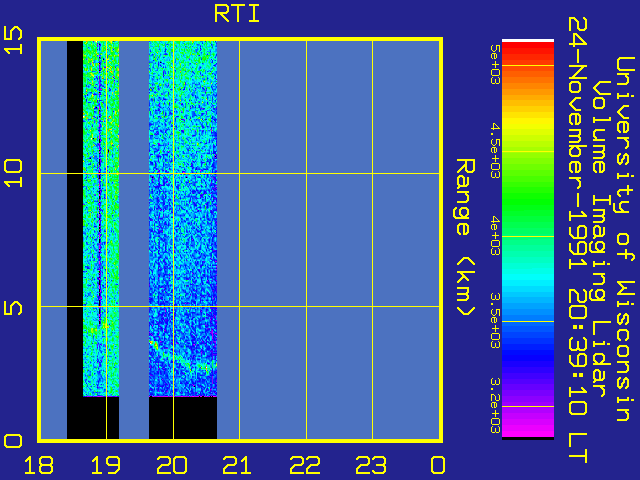This screenshot has width=640, height=480.
Task: Click the Range (km) axis title
Action: tap(465, 237)
